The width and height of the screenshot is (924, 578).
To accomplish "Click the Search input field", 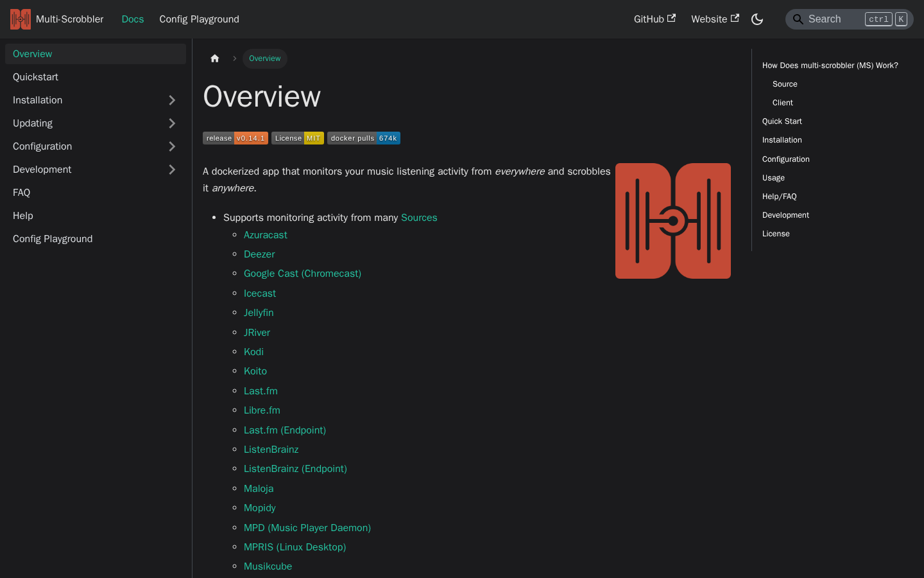I will (850, 19).
